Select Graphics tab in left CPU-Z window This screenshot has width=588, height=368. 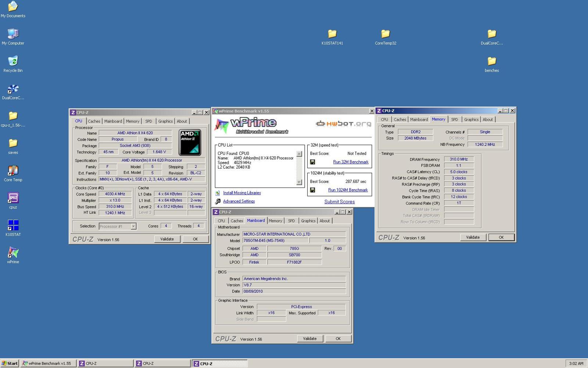pos(165,121)
